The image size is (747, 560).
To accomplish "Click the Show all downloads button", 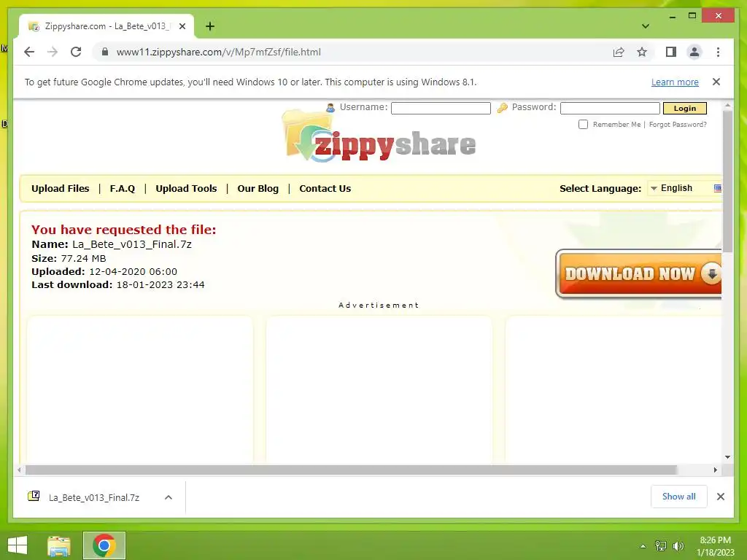I will point(678,497).
